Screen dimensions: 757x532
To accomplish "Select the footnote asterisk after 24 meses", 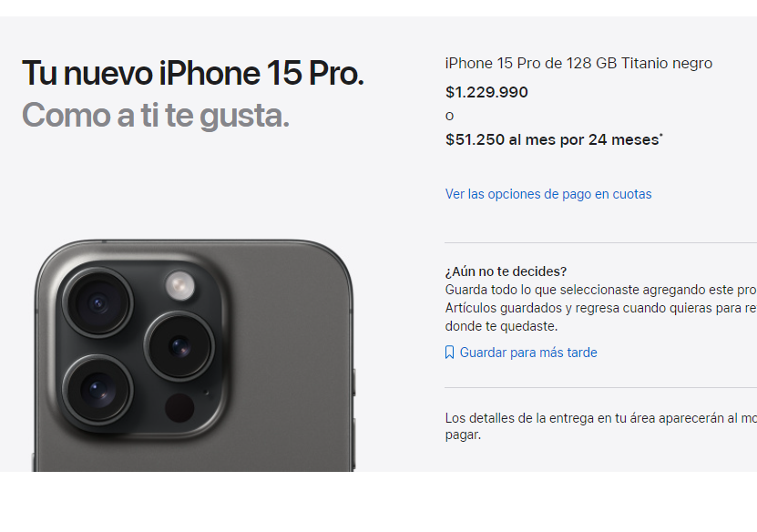I will [x=661, y=136].
